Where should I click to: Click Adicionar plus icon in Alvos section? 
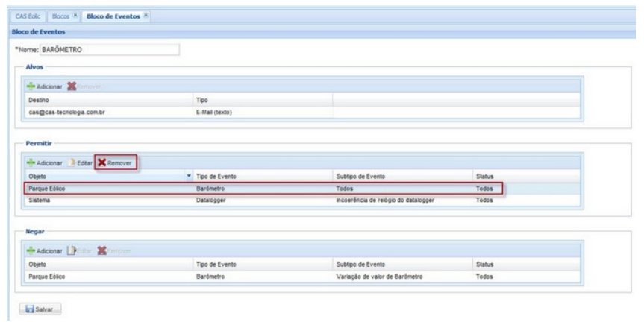tap(31, 87)
